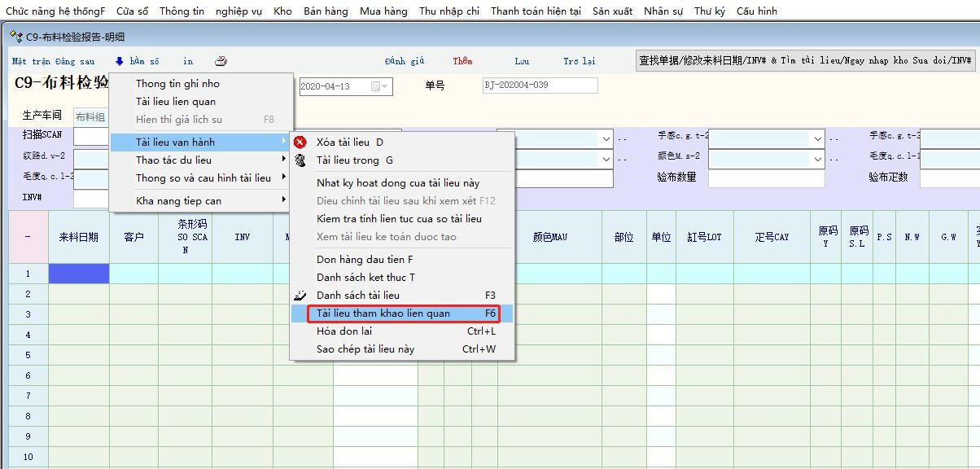
Task: Click the blue down-arrow hàm số icon
Action: click(x=119, y=61)
